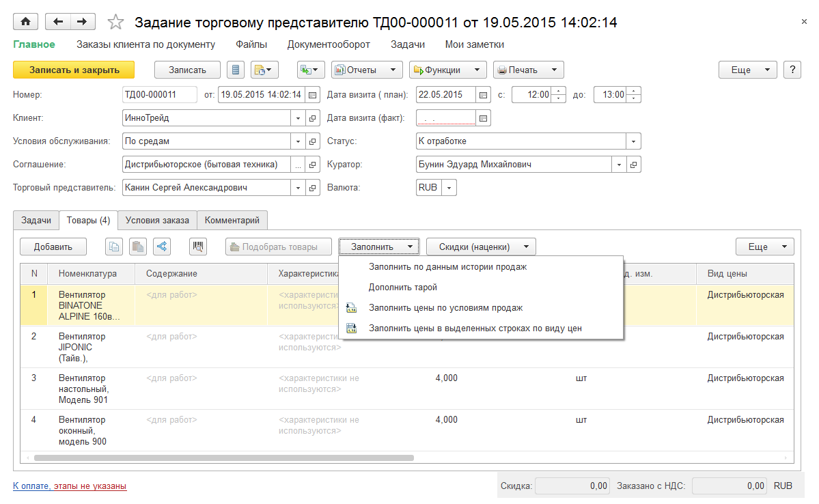The width and height of the screenshot is (819, 504).
Task: Expand the Статус dropdown
Action: click(x=634, y=141)
